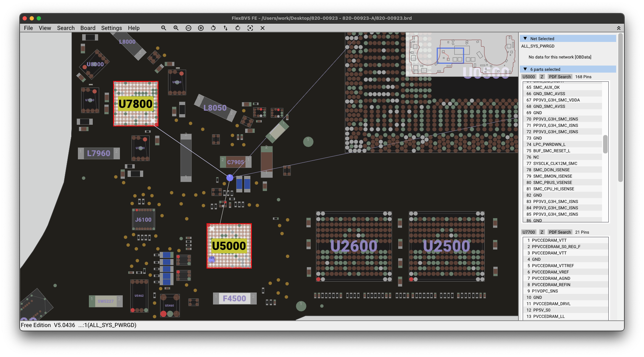Viewport: 644px width, 357px height.
Task: Select pin 6 PVCCEDRAM_VREF
Action: (566, 272)
